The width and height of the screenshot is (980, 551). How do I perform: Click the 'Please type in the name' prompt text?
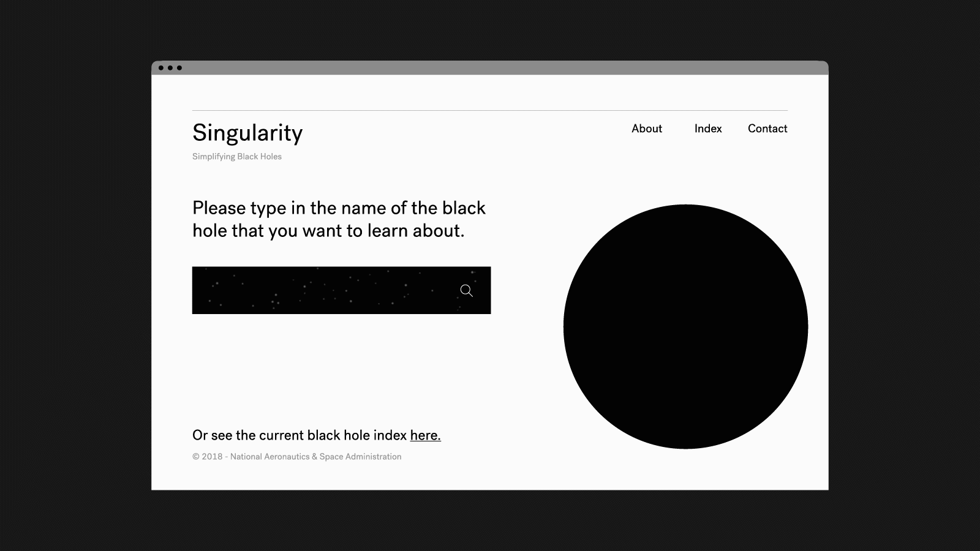click(x=339, y=219)
